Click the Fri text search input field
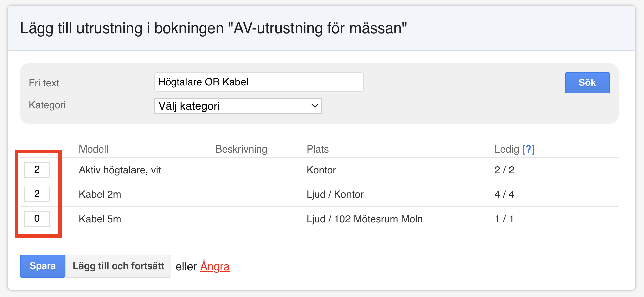644x297 pixels. (x=259, y=82)
